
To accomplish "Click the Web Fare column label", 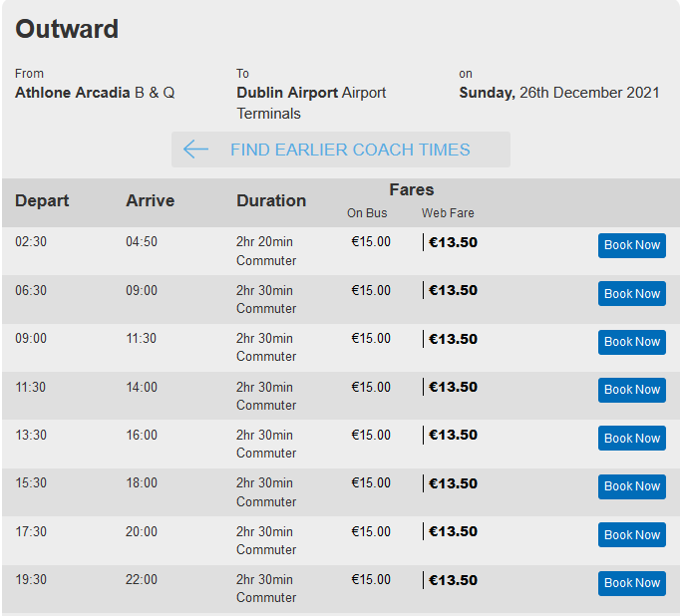I will pos(448,213).
